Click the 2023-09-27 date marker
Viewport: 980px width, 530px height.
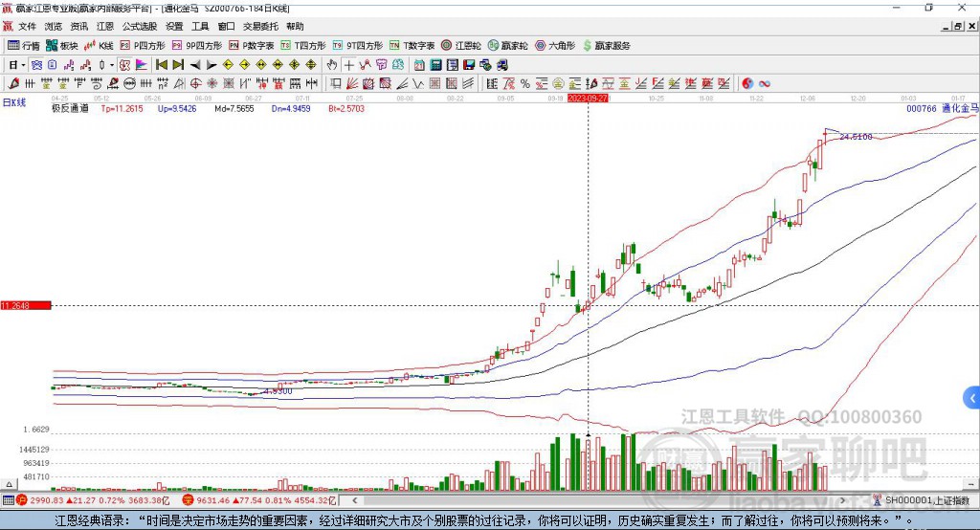(x=588, y=99)
